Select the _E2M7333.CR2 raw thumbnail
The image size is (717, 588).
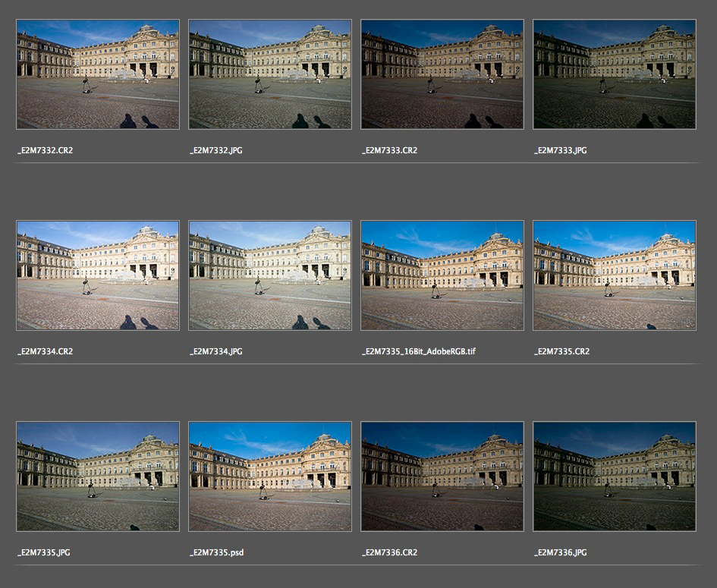pos(442,74)
